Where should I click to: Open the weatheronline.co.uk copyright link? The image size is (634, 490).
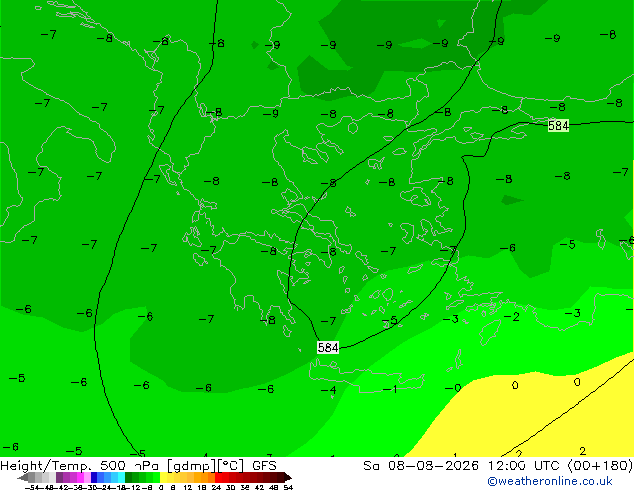point(550,481)
